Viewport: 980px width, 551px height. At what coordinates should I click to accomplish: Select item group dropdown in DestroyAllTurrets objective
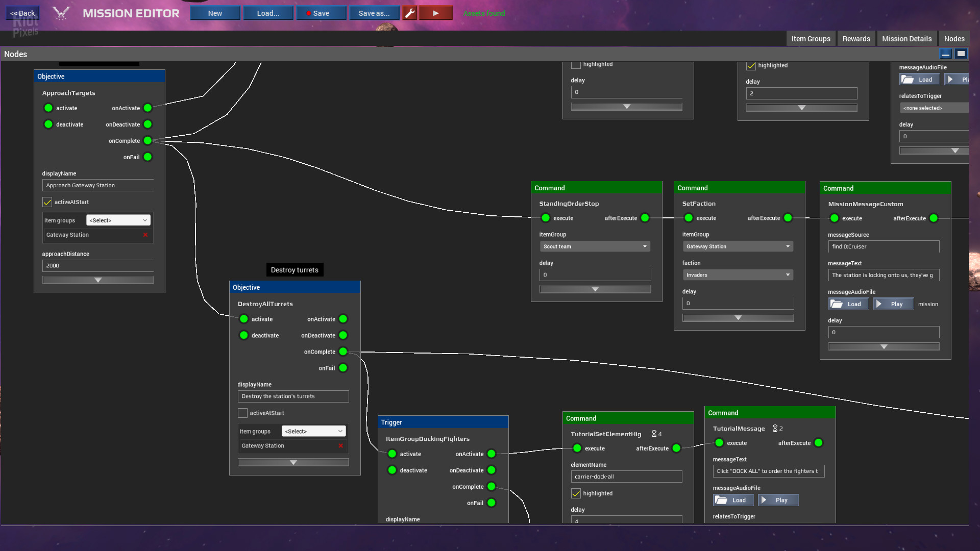point(312,431)
